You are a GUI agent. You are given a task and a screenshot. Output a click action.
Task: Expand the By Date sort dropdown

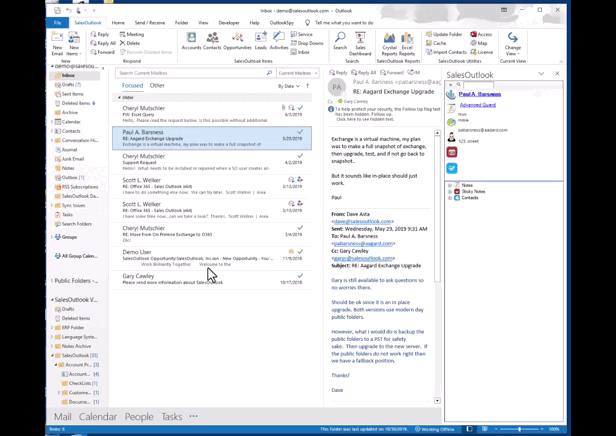(289, 86)
